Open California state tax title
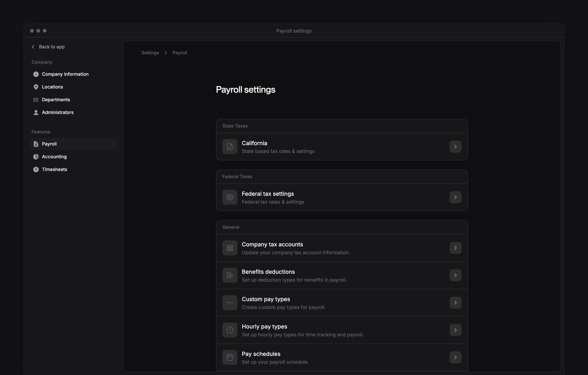The image size is (588, 375). 254,143
